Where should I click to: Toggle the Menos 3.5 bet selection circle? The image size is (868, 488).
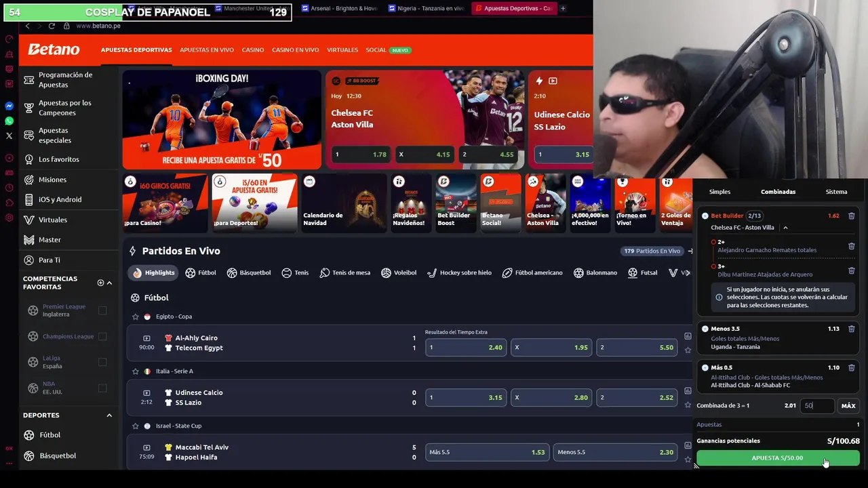pos(705,329)
